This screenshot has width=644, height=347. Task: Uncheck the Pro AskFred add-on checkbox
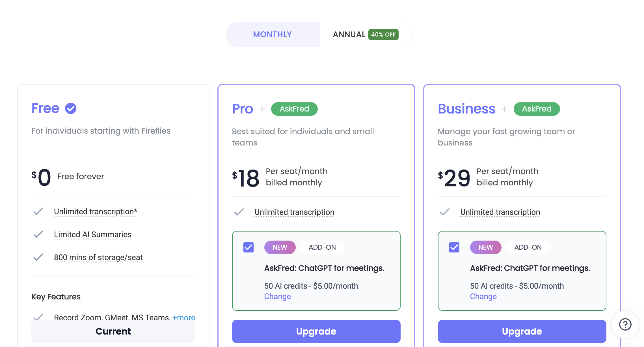click(x=248, y=247)
